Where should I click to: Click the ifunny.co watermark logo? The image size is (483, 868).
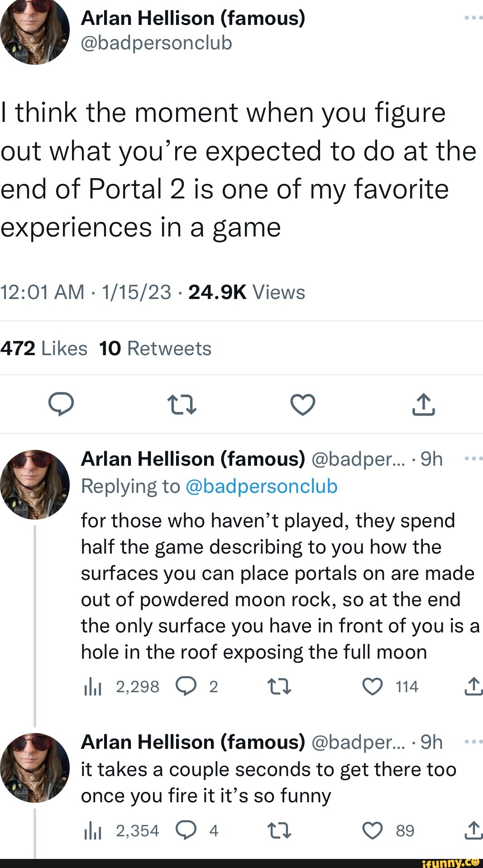point(450,863)
